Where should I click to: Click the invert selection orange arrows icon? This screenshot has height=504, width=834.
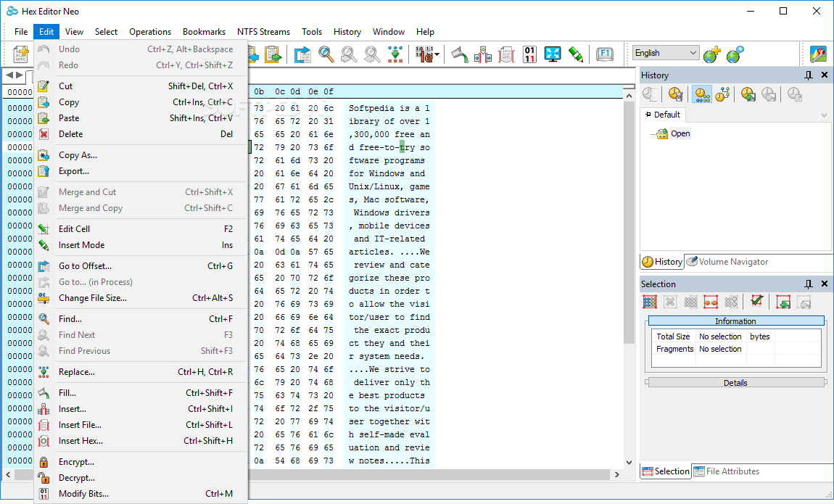click(711, 302)
